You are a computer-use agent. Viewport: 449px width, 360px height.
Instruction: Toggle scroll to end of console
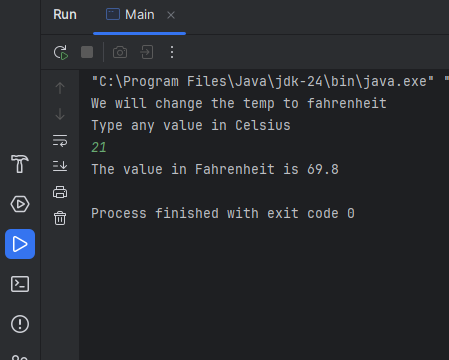click(x=60, y=166)
